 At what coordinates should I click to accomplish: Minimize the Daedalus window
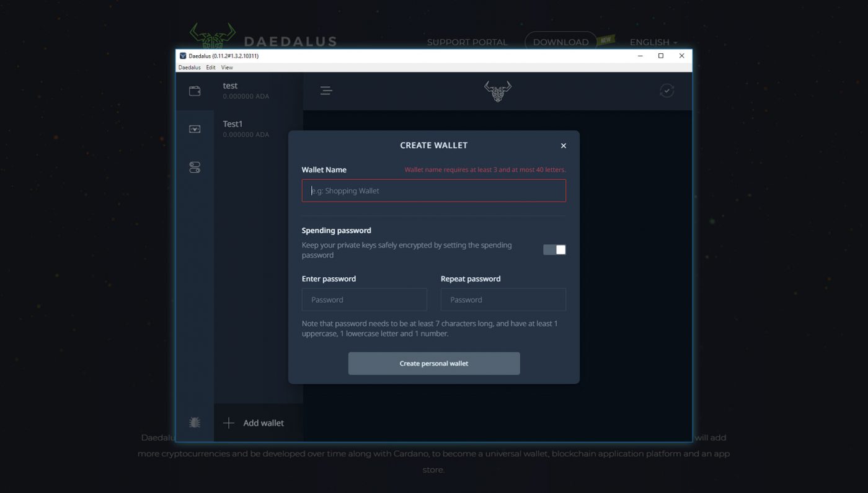(640, 56)
